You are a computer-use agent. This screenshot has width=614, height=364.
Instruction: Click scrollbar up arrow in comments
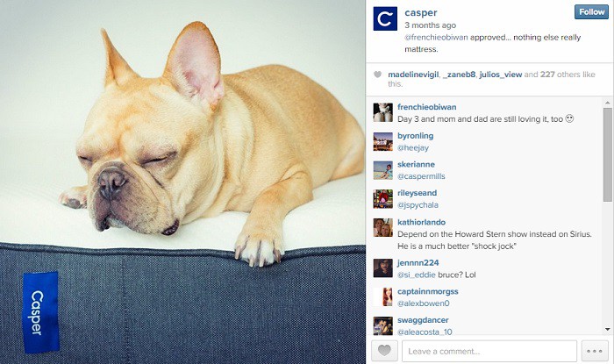pyautogui.click(x=607, y=103)
